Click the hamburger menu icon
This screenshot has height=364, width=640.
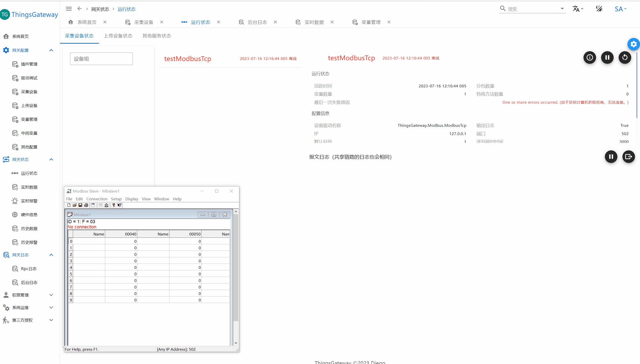click(69, 9)
